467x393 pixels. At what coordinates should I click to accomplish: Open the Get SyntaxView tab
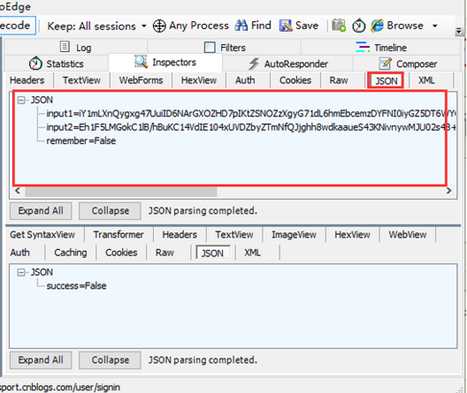[x=42, y=235]
